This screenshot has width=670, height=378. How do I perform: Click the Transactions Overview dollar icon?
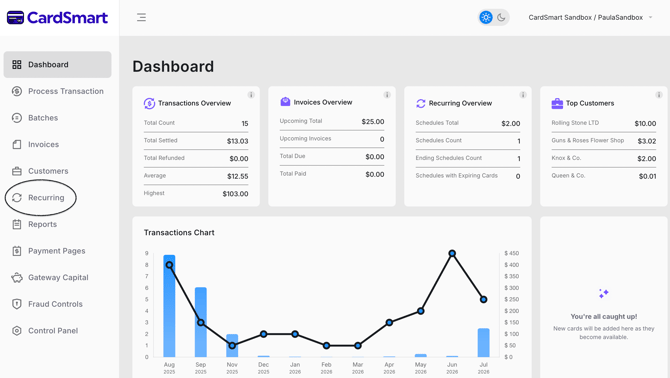[149, 103]
